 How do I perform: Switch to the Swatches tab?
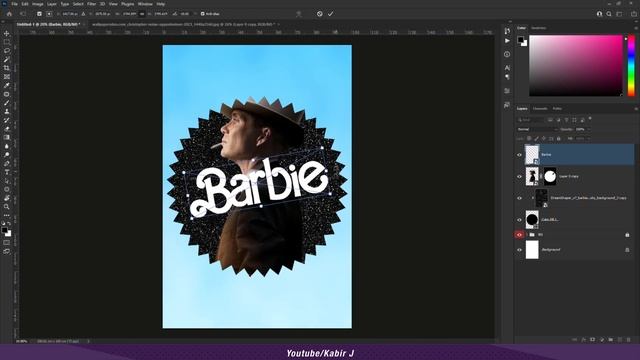(538, 28)
